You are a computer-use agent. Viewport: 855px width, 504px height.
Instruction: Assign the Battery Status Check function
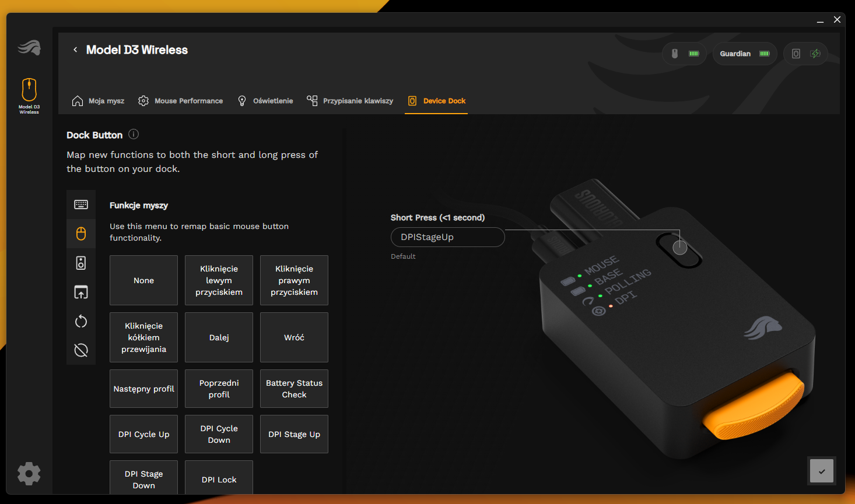[294, 389]
